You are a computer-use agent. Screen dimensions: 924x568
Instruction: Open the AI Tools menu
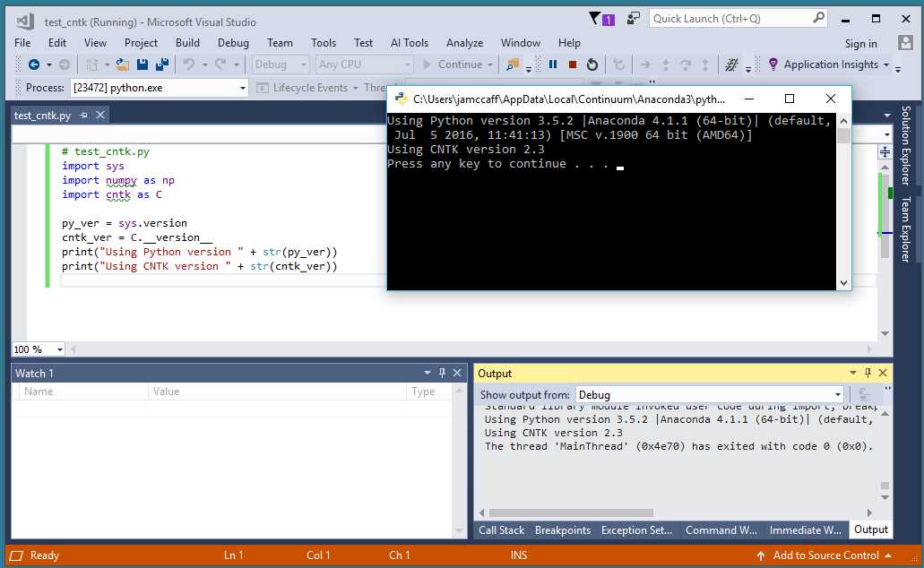coord(409,42)
